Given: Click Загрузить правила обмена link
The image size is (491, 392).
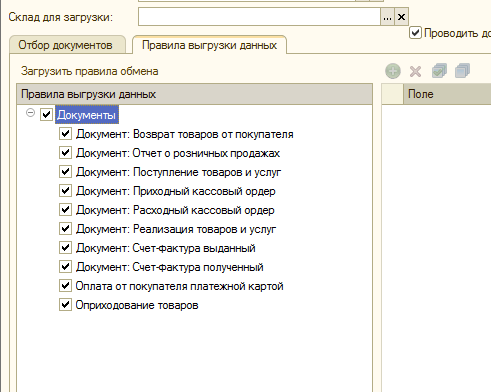Looking at the screenshot, I should (89, 71).
